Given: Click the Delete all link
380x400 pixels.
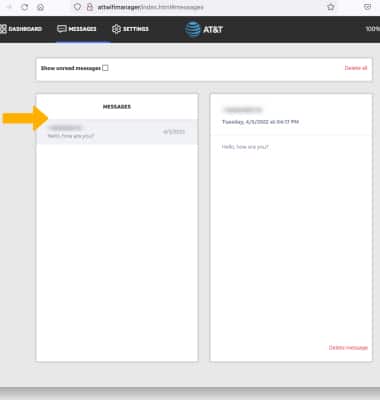Looking at the screenshot, I should 356,68.
